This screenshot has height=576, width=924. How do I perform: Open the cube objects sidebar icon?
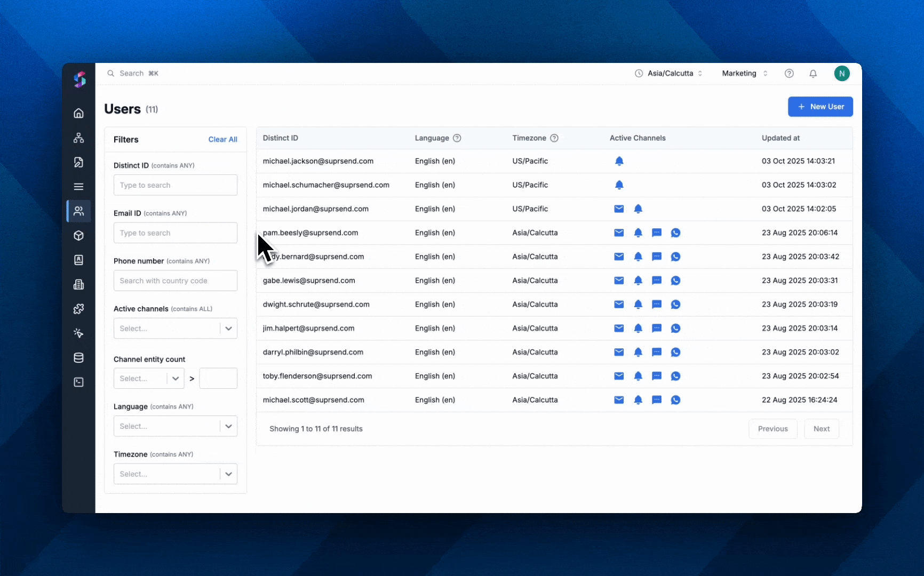(x=78, y=235)
